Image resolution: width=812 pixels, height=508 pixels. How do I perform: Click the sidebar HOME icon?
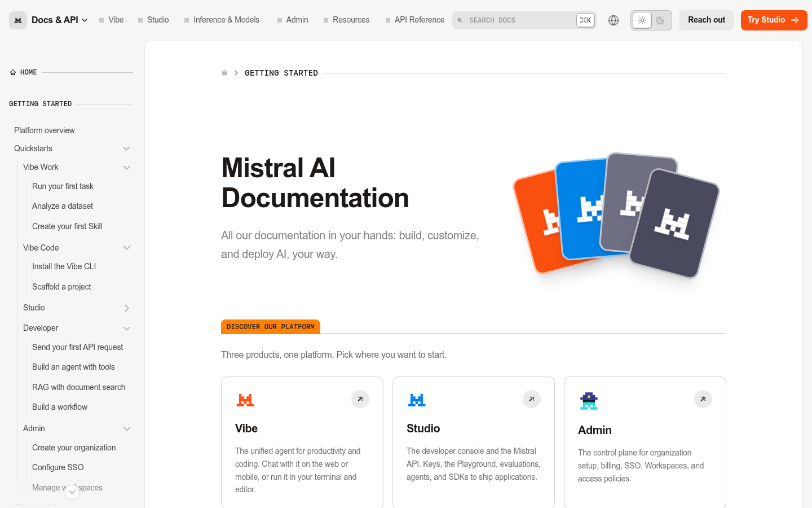pyautogui.click(x=13, y=72)
